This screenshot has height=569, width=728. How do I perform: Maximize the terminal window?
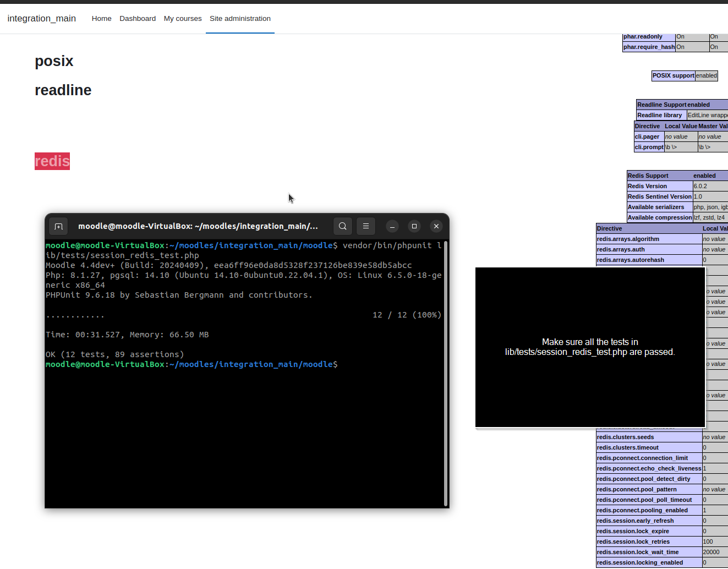tap(414, 226)
